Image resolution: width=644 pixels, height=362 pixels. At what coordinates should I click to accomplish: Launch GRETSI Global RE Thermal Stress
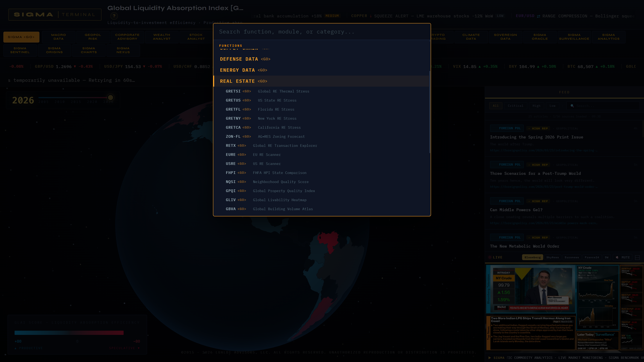point(321,91)
